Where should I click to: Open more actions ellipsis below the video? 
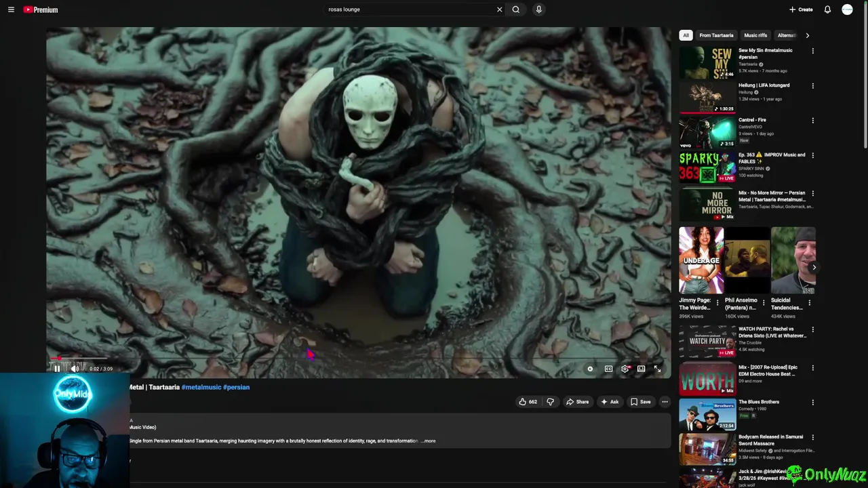coord(665,402)
